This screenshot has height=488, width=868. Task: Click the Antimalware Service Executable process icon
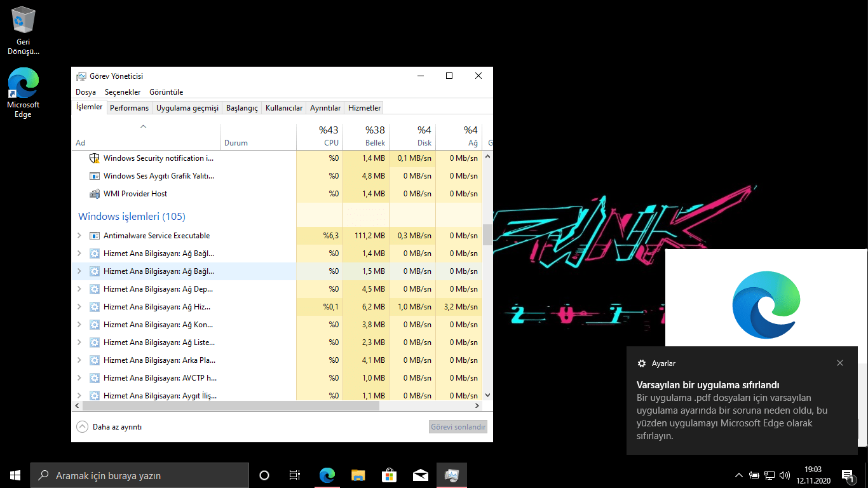coord(95,236)
